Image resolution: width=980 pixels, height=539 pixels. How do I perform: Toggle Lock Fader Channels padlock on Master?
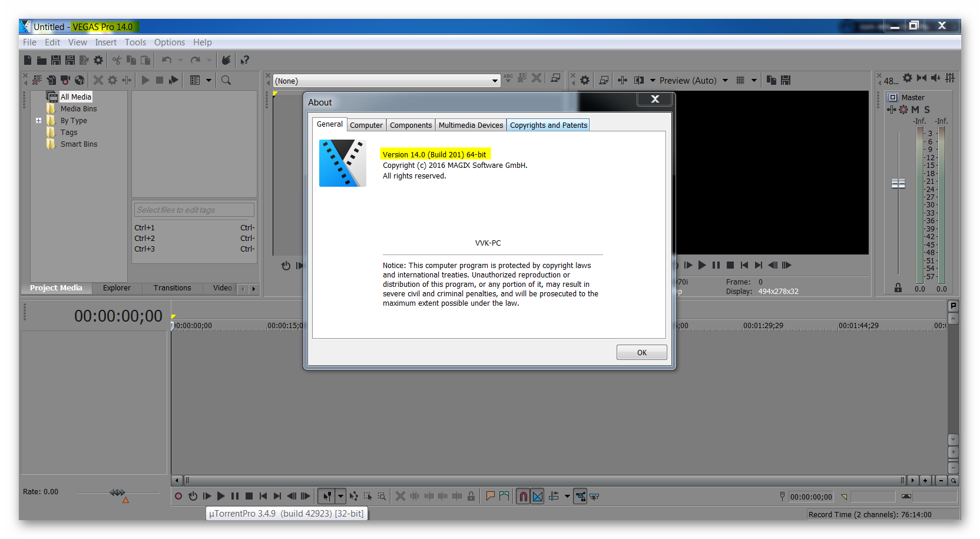coord(898,287)
